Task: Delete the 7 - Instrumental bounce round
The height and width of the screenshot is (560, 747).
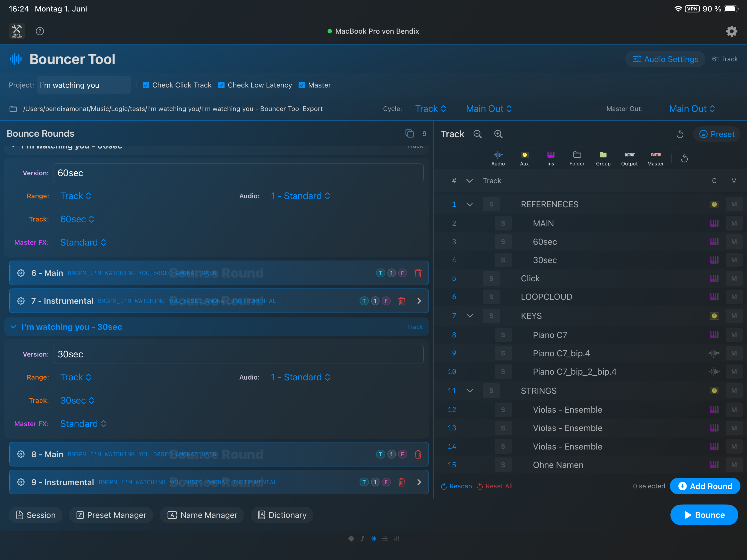Action: click(402, 301)
